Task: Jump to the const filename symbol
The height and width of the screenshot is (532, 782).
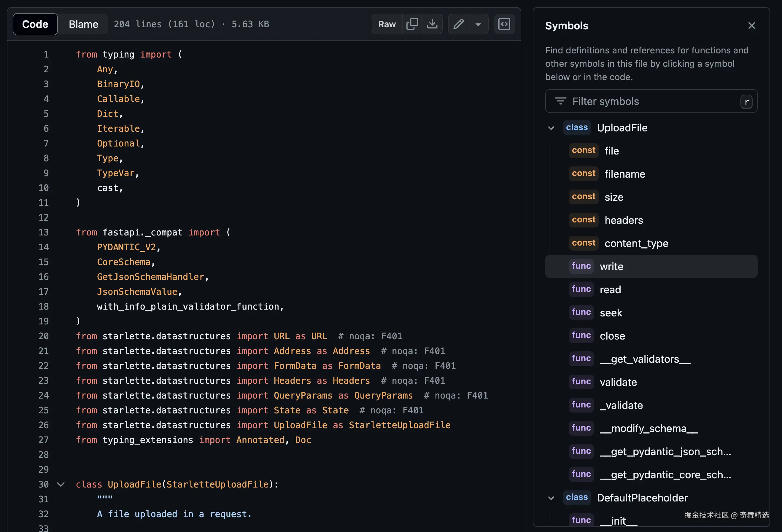Action: pos(624,174)
